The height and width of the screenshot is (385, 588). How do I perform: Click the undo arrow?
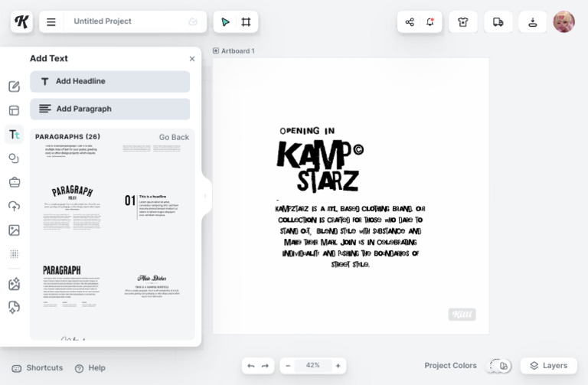point(251,366)
